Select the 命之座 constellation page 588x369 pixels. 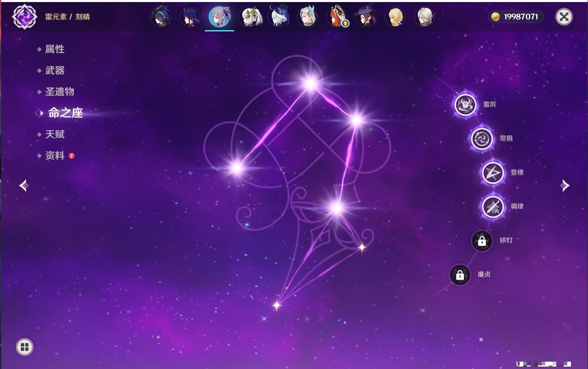pyautogui.click(x=65, y=113)
